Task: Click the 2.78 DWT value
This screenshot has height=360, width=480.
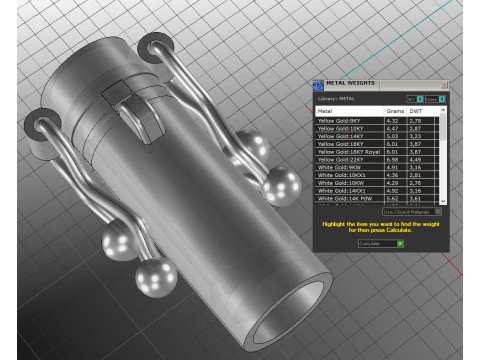Action: tap(415, 121)
